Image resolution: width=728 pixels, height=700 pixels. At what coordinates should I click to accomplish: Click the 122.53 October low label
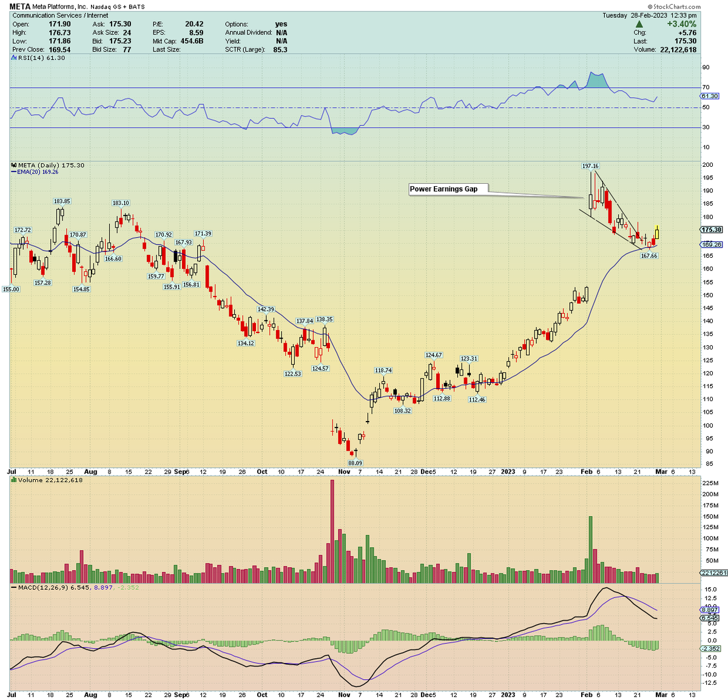tap(292, 374)
